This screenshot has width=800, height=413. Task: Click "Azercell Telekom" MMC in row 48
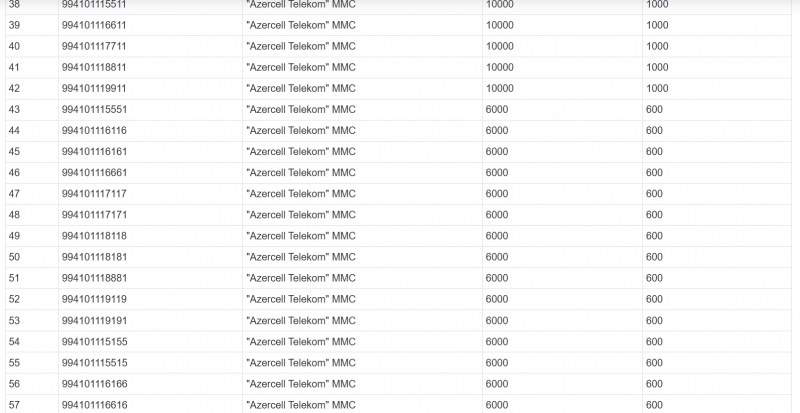[301, 214]
